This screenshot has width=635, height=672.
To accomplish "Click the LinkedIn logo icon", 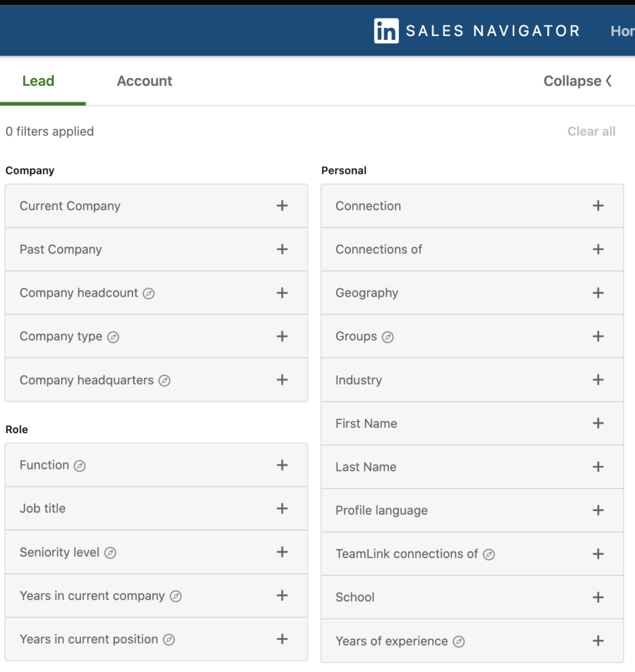I will pos(386,30).
